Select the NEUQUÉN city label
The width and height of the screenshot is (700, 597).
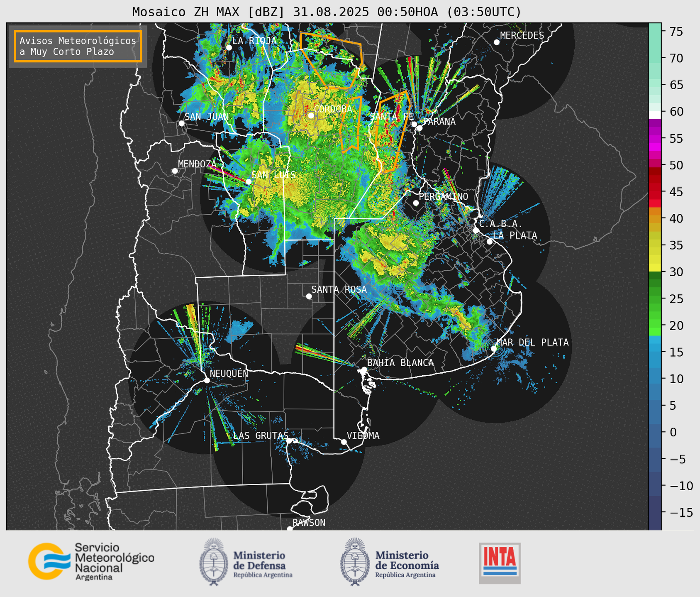click(x=229, y=373)
